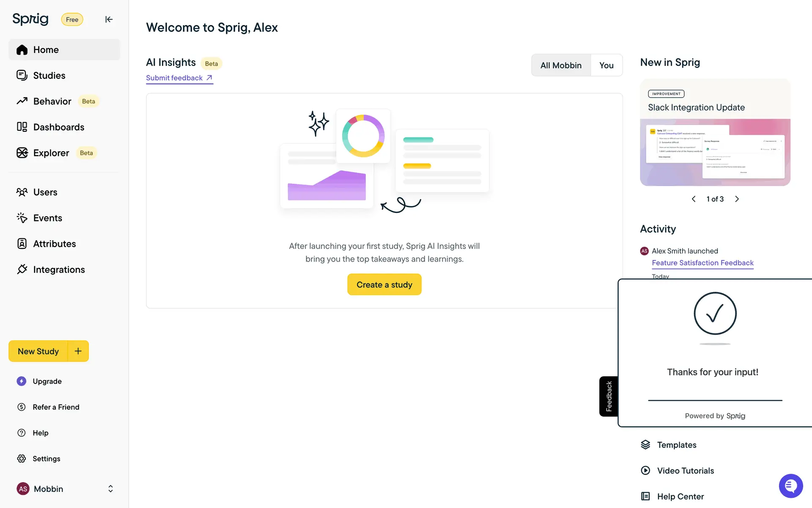The width and height of the screenshot is (812, 508).
Task: Collapse the sidebar with the arrow icon
Action: coord(109,19)
